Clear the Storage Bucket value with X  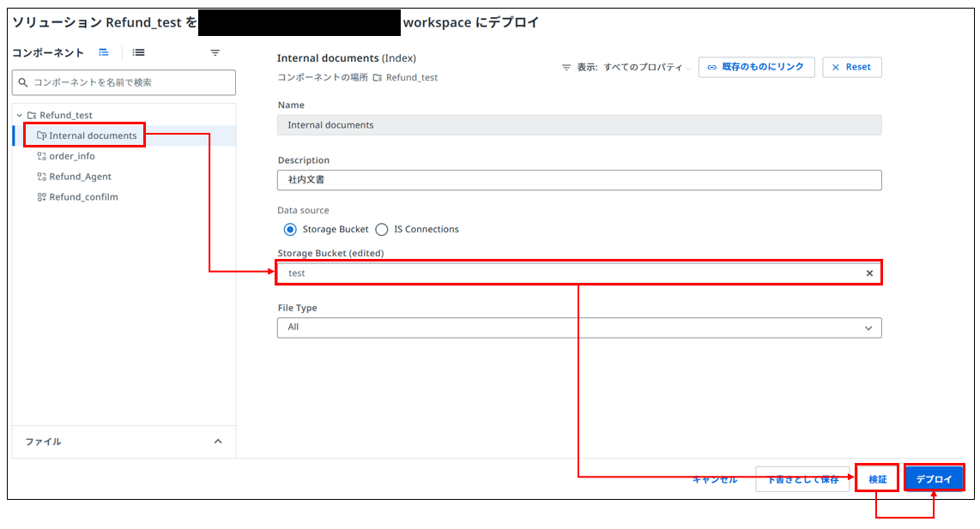pos(869,273)
